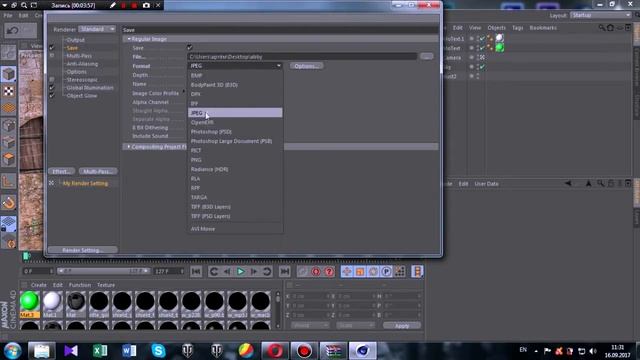Open the Texture menu in Material Manager

tap(106, 285)
